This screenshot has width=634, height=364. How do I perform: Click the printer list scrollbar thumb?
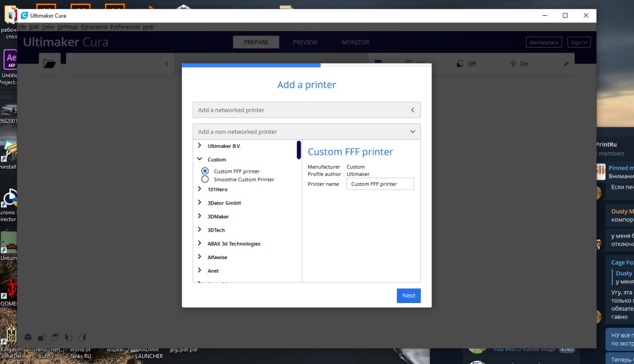pyautogui.click(x=299, y=150)
